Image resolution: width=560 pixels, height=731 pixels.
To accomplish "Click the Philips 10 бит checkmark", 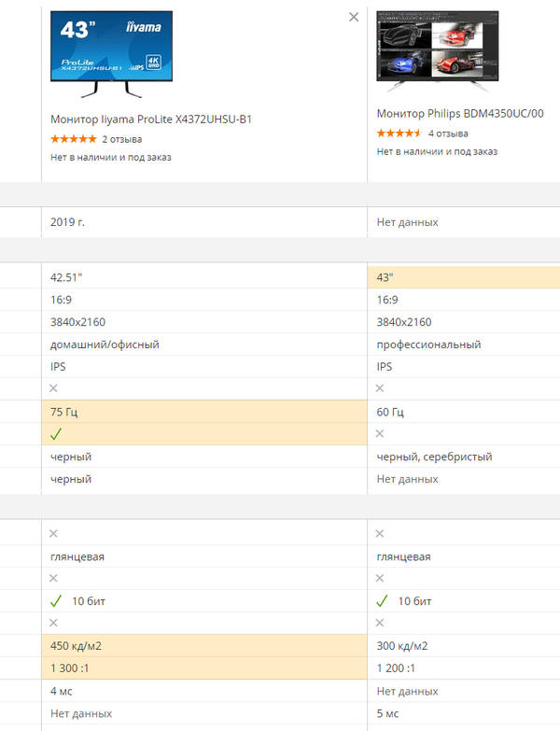I will 381,601.
